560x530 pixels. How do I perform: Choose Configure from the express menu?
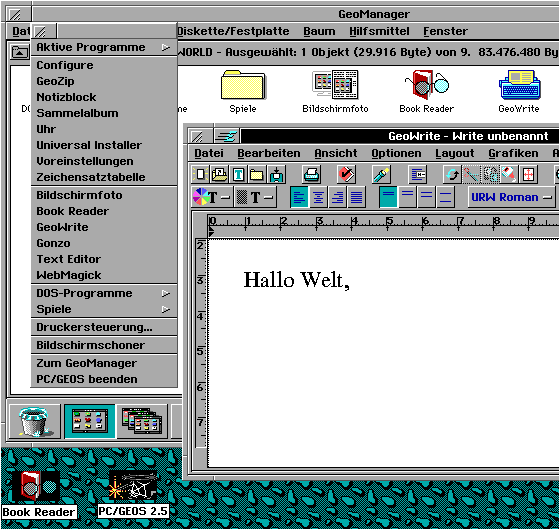[x=104, y=65]
